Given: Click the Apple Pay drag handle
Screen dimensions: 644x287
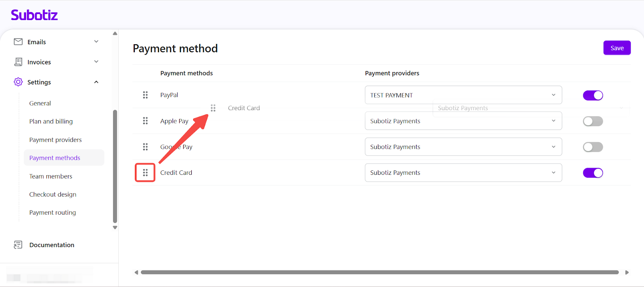Looking at the screenshot, I should coord(145,121).
